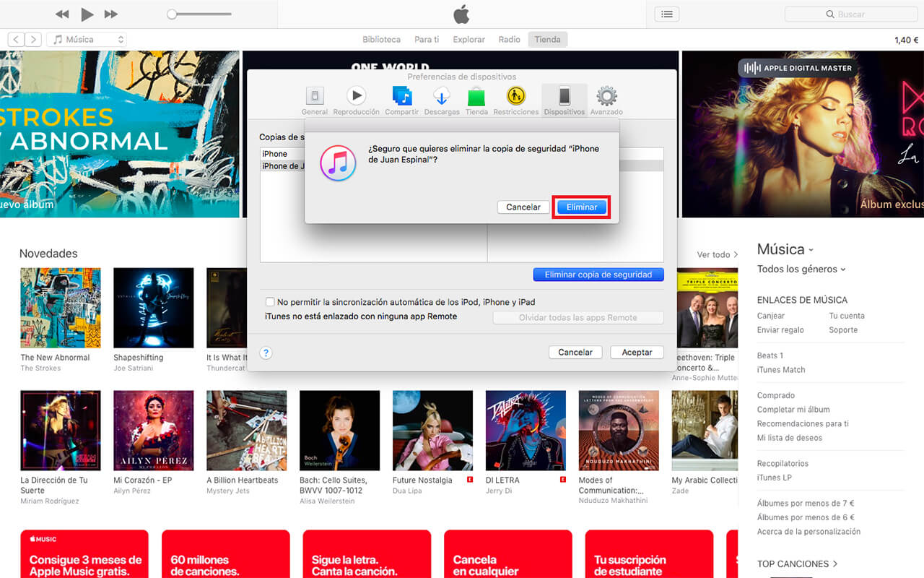
Task: Open Bach Cello Suites album cover
Action: click(340, 431)
